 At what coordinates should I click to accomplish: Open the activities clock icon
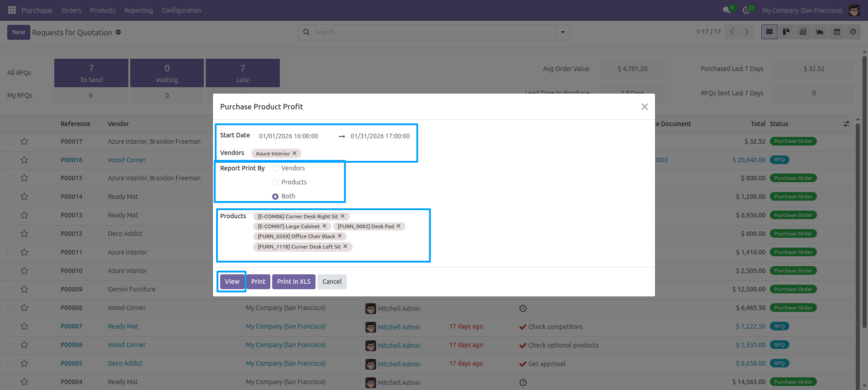tap(746, 10)
